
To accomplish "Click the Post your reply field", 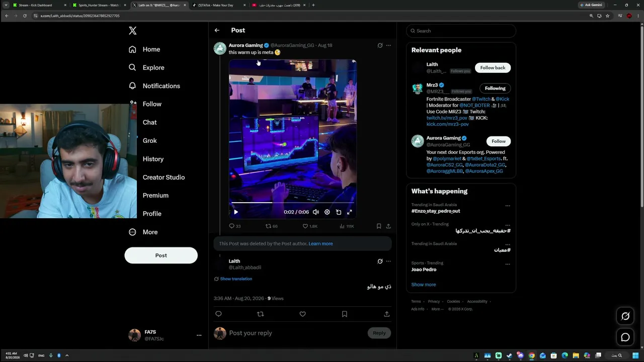I will [x=297, y=333].
